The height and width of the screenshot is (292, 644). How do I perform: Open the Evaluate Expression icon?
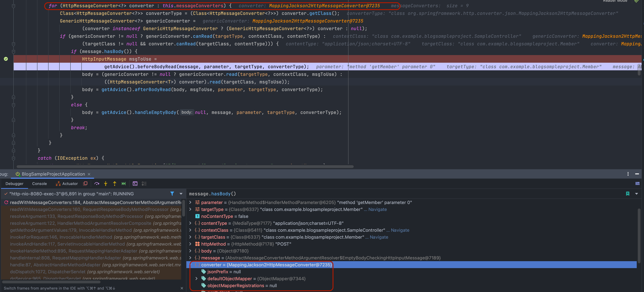coord(135,184)
